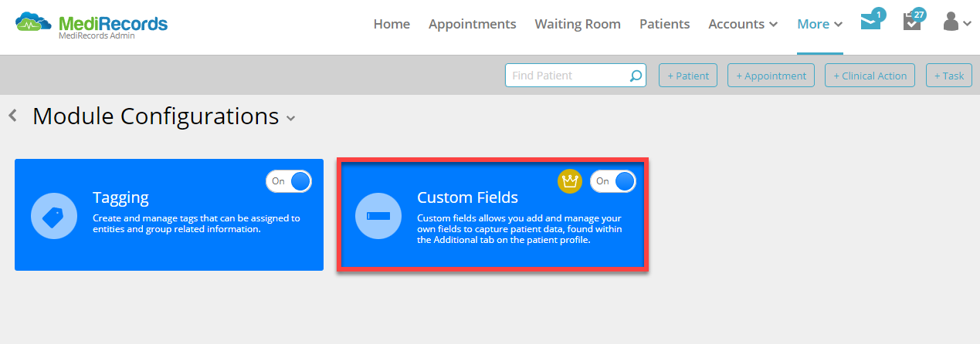Expand the Module Configurations title dropdown
Viewport: 980px width, 344px height.
point(291,118)
